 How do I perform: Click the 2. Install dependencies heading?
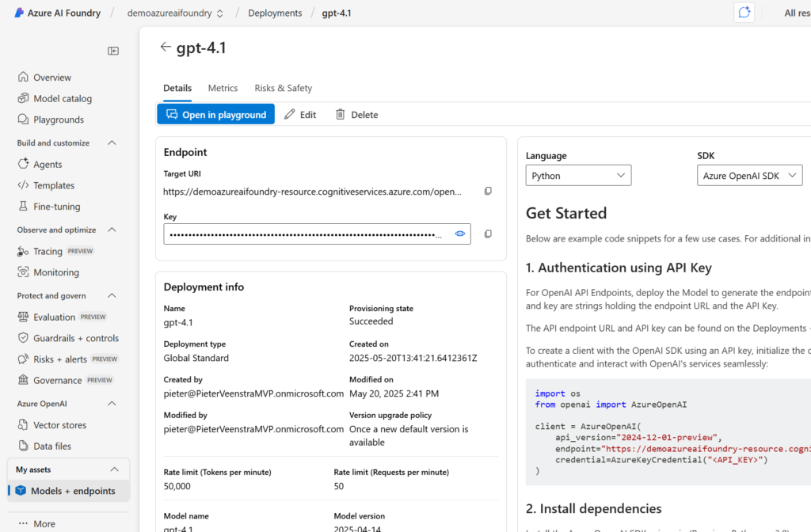click(x=594, y=509)
